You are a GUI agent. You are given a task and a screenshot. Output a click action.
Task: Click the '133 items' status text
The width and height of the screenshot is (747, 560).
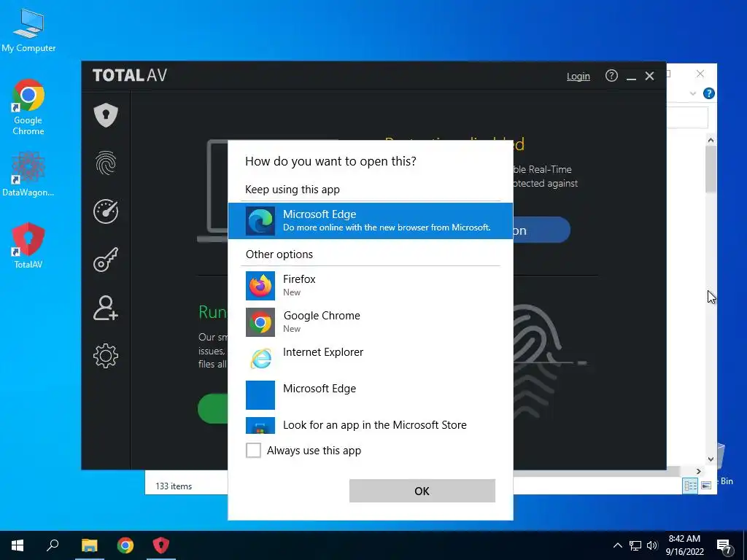pyautogui.click(x=174, y=486)
